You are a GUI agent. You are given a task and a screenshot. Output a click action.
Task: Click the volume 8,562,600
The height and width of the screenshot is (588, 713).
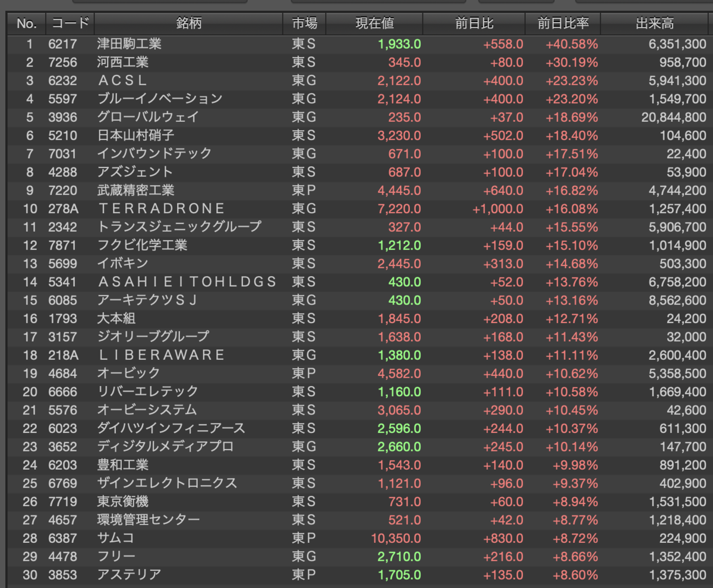677,300
